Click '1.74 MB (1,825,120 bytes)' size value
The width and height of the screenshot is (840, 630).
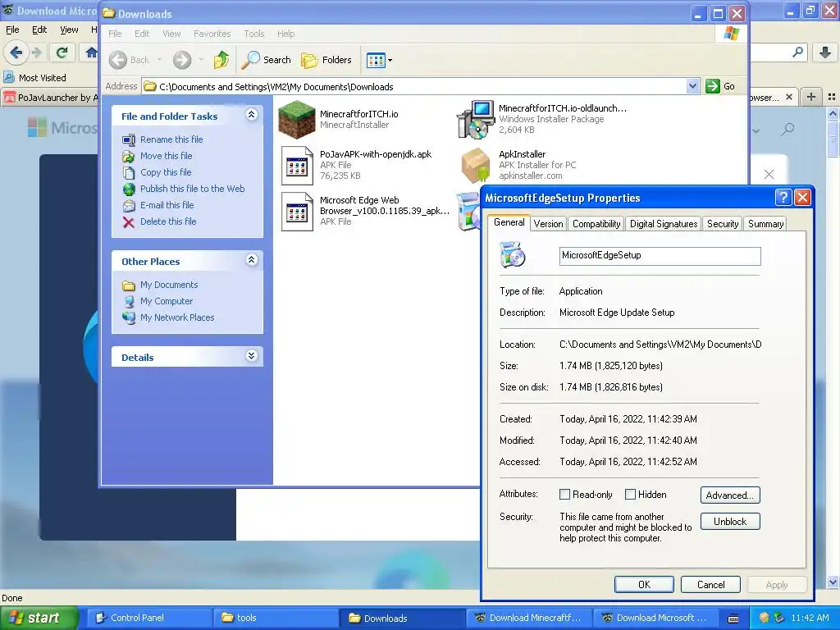click(x=610, y=366)
